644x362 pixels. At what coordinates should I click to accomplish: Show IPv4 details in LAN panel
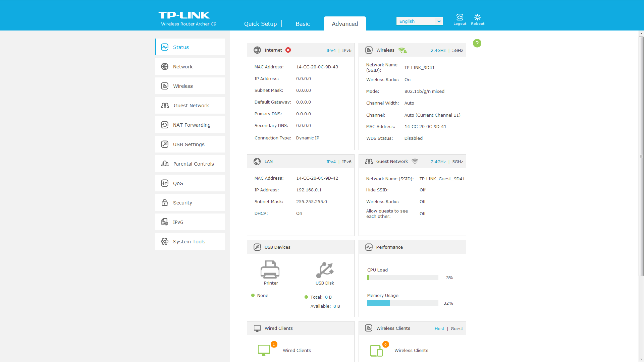coord(331,162)
